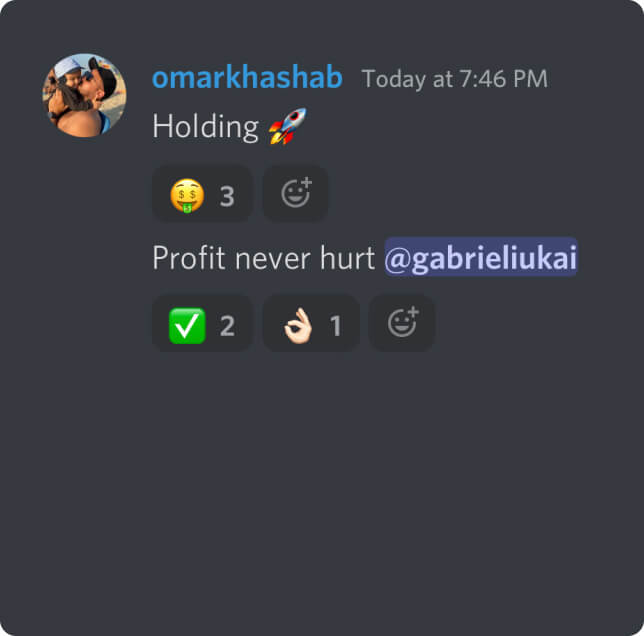644x636 pixels.
Task: Select the rocket emoji in the Holding message
Action: click(288, 126)
